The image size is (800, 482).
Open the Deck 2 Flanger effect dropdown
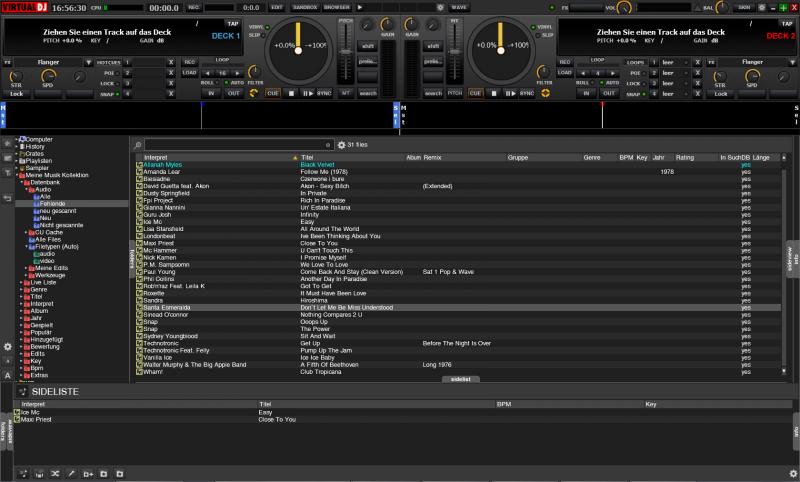[789, 62]
